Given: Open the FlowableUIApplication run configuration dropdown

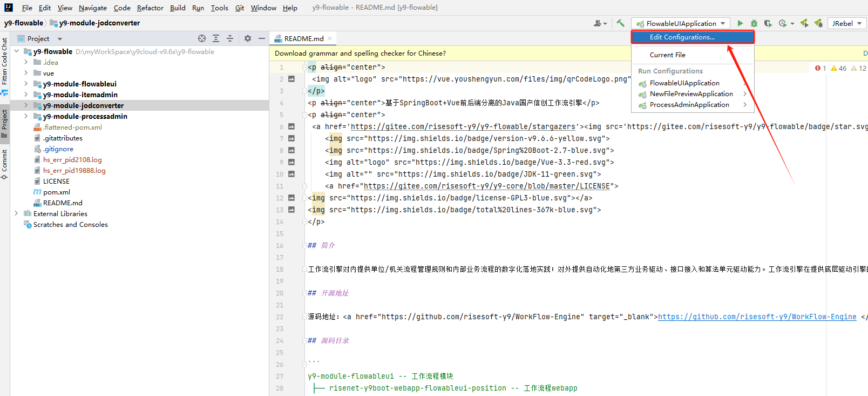Looking at the screenshot, I should pyautogui.click(x=681, y=23).
